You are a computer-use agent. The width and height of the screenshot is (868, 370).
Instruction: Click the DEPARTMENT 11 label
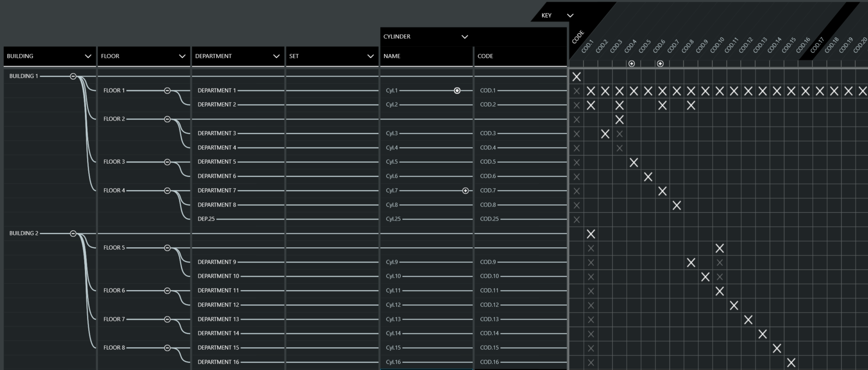(x=218, y=291)
